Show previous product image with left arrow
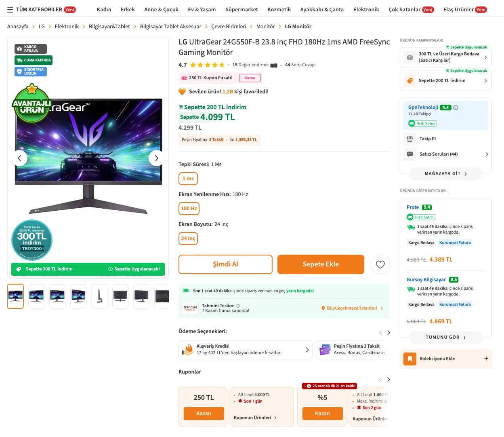The image size is (504, 437). click(19, 158)
